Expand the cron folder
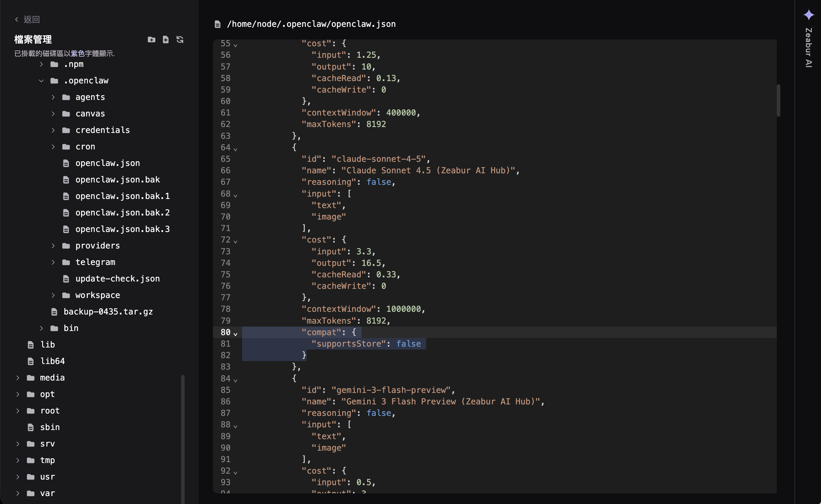 (x=53, y=147)
